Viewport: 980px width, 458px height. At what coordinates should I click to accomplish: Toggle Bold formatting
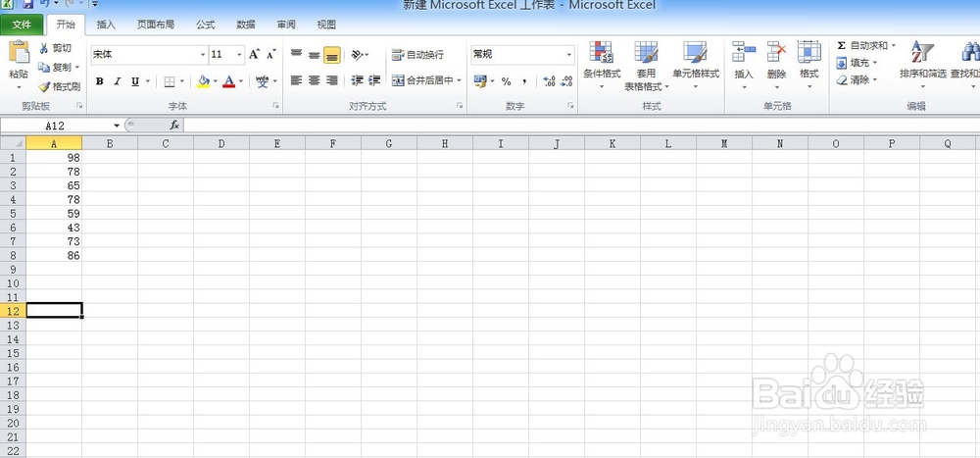pyautogui.click(x=99, y=81)
